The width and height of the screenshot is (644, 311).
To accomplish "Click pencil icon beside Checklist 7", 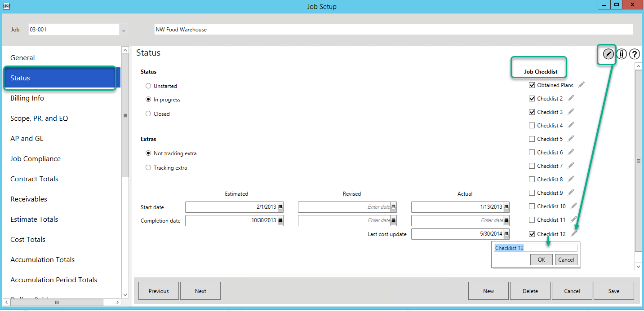I will point(571,165).
